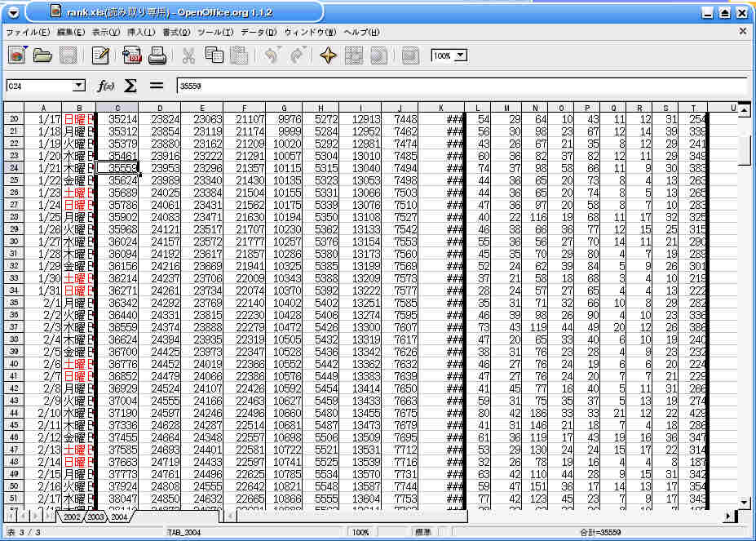Click the Undo arrow icon
The height and width of the screenshot is (541, 756).
(x=272, y=55)
